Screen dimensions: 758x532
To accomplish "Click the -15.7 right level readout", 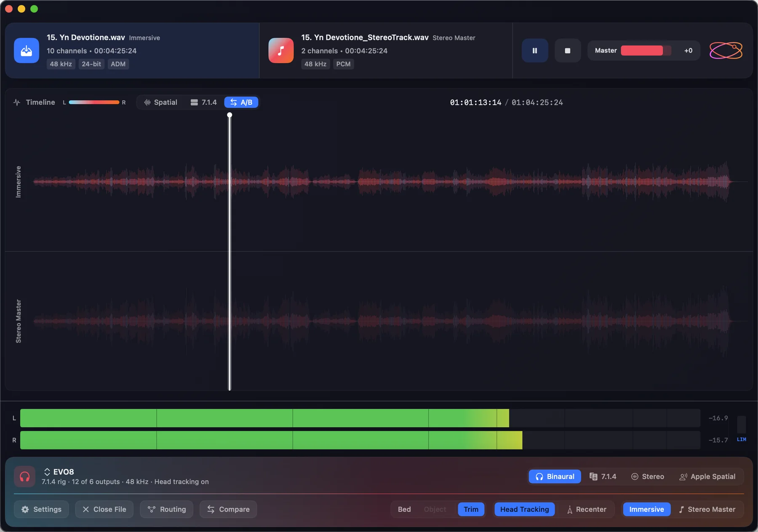I will pyautogui.click(x=718, y=440).
